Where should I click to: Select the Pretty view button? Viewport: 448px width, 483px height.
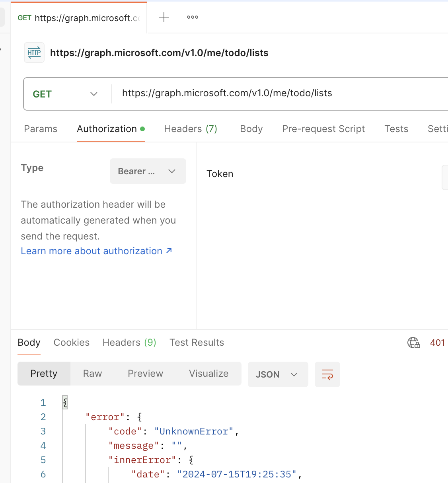pos(44,374)
